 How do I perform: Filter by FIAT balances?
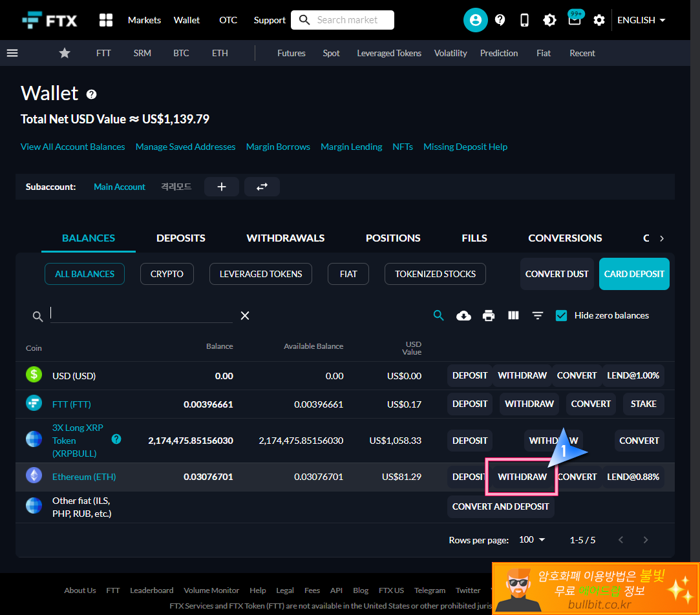348,274
